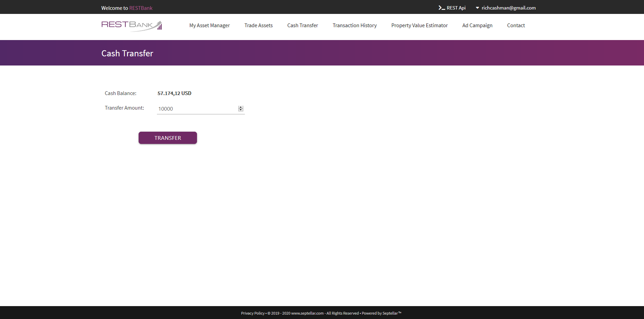Visit the www.septellar.com footer link
644x319 pixels.
307,313
